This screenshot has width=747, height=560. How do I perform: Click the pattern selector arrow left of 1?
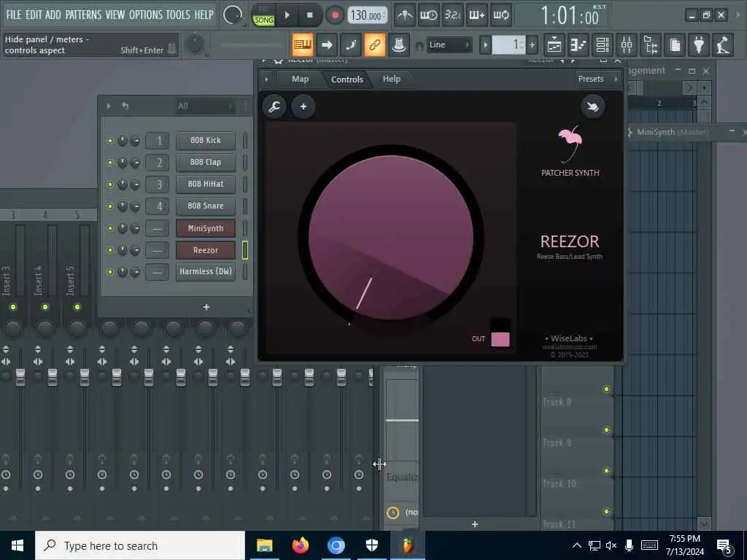[485, 45]
